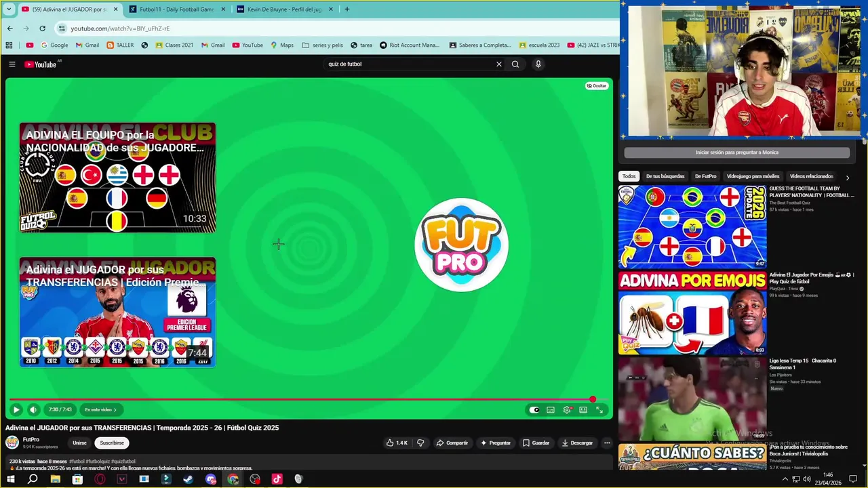Open the Riot Account Mana... bookmark
Viewport: 868px width, 488px height.
[410, 45]
